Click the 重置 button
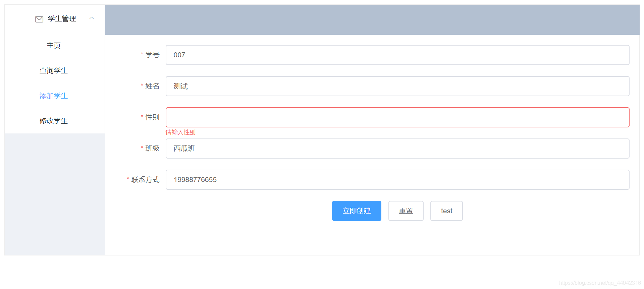This screenshot has height=289, width=644. (406, 211)
